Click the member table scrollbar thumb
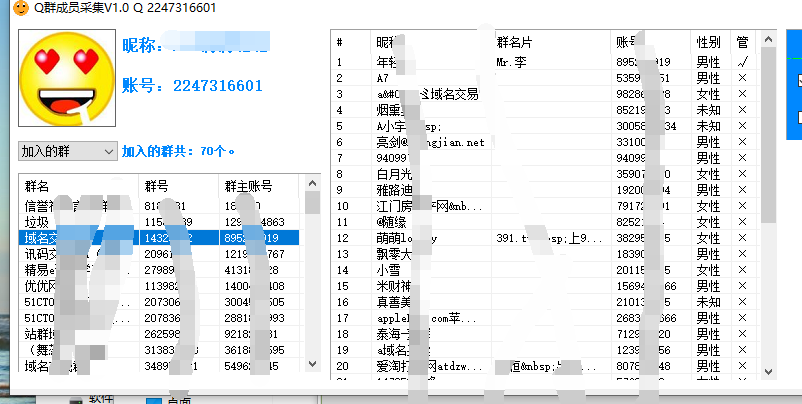 pyautogui.click(x=768, y=135)
